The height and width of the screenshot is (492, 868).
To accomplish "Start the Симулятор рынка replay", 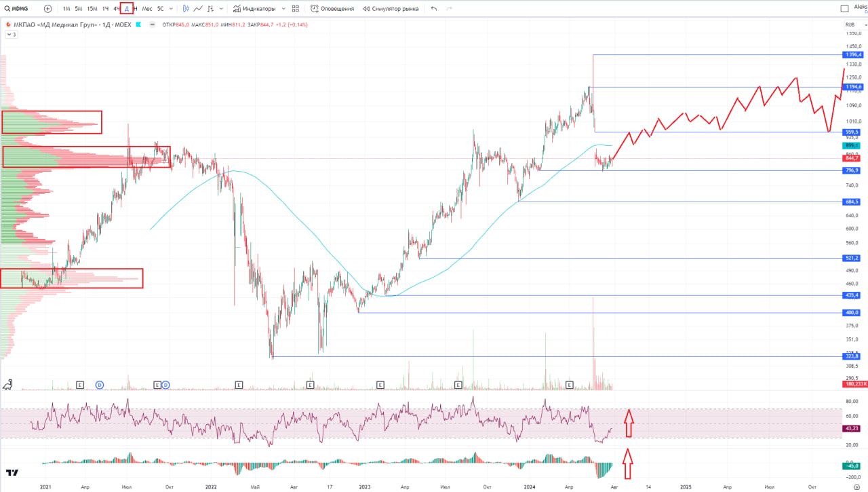I will pos(390,9).
